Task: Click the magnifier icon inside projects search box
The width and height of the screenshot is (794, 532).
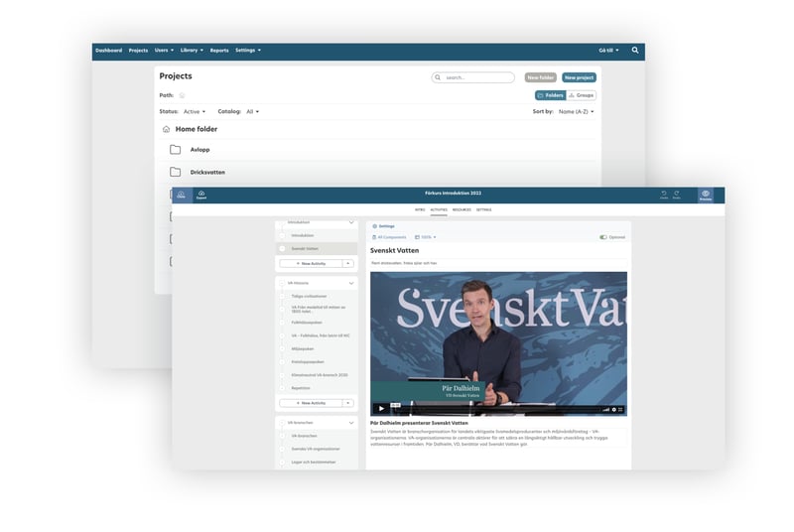Action: (x=438, y=77)
